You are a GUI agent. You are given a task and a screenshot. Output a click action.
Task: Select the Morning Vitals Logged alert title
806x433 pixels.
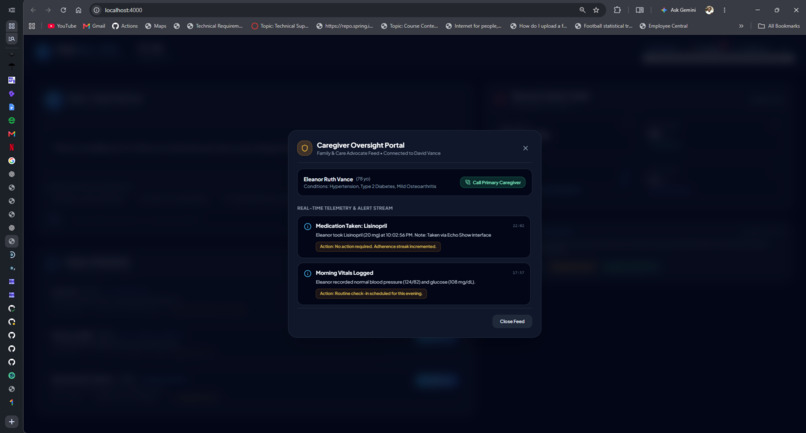click(344, 273)
